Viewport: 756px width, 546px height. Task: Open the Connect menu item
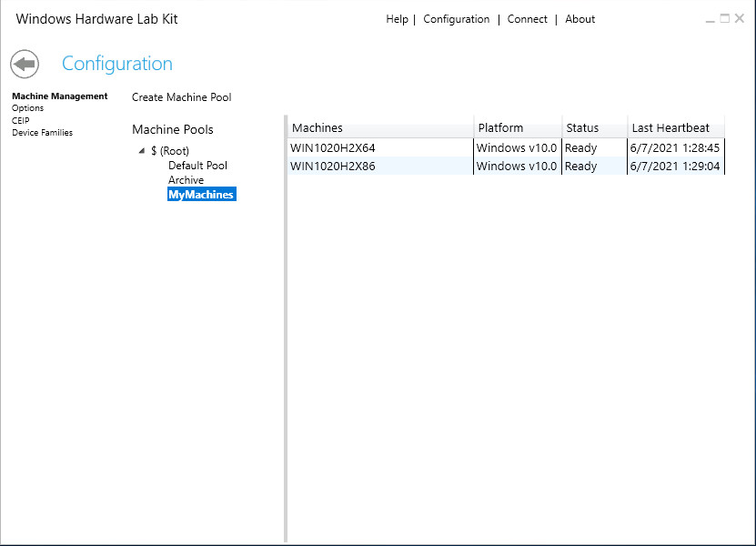click(x=527, y=19)
